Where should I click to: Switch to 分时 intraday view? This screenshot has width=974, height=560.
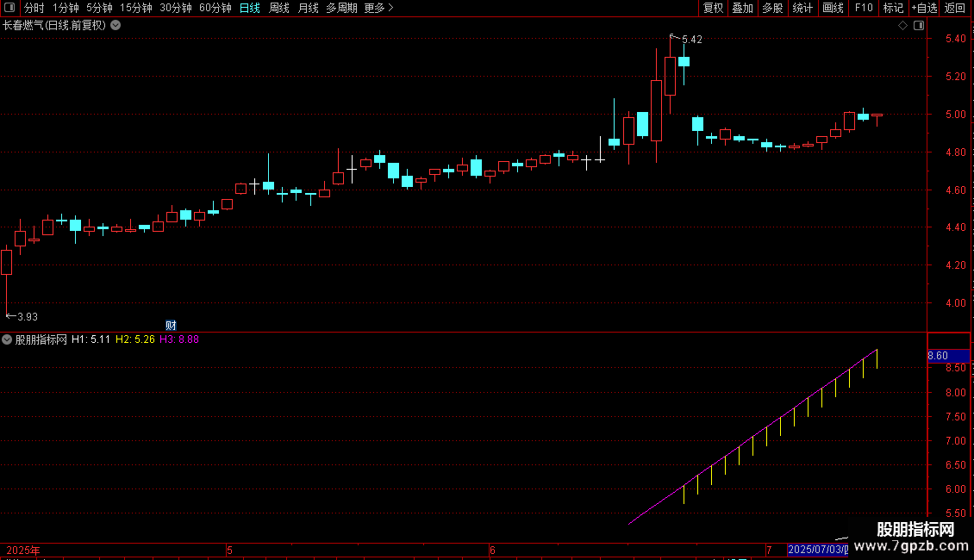tap(34, 8)
